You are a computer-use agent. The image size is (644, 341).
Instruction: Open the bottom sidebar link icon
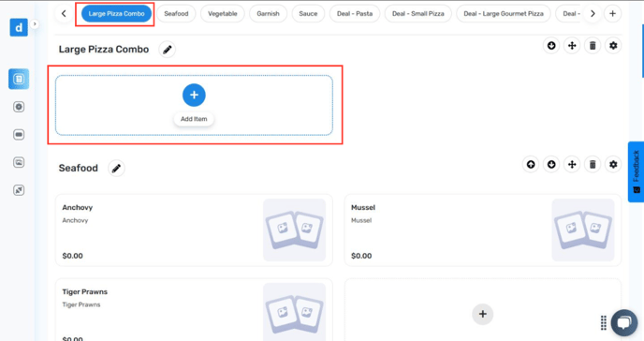(19, 190)
